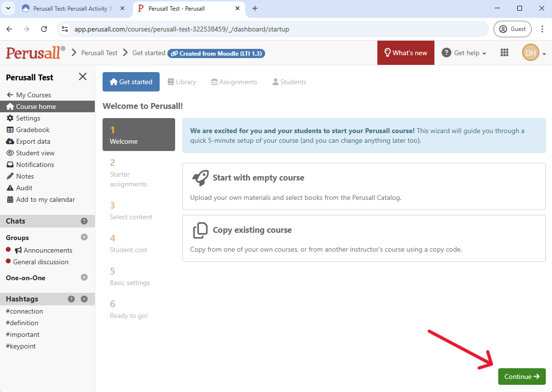Expand Groups using the plus icon

tap(84, 237)
